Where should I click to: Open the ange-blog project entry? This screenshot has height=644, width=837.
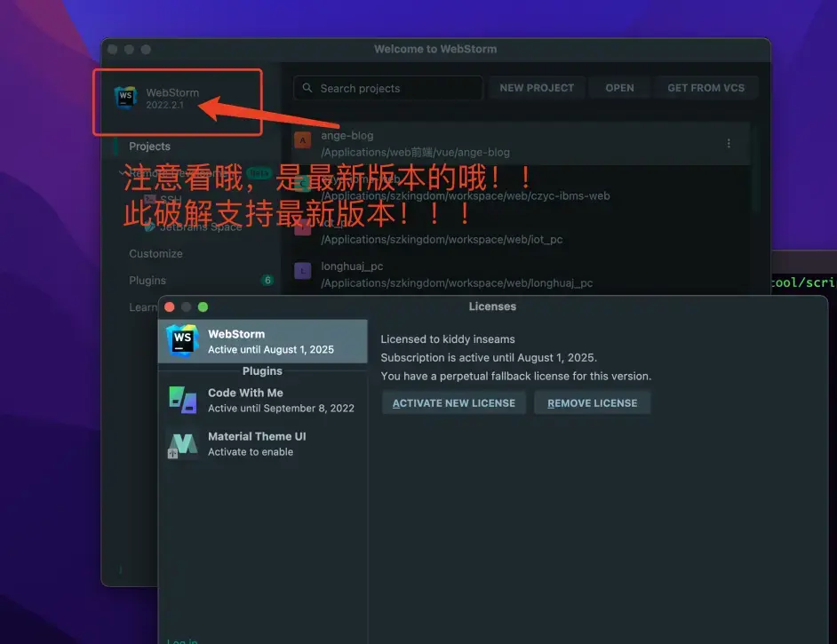pos(521,144)
